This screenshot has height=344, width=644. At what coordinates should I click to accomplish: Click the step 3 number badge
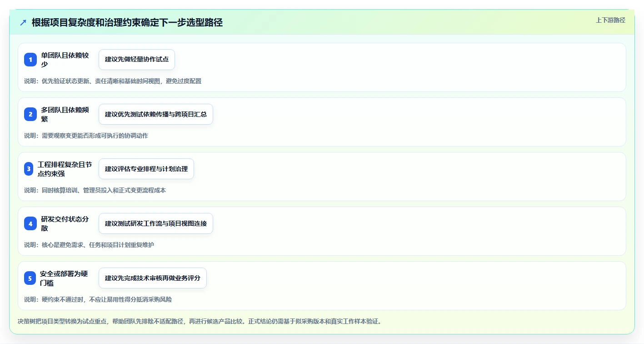click(29, 169)
